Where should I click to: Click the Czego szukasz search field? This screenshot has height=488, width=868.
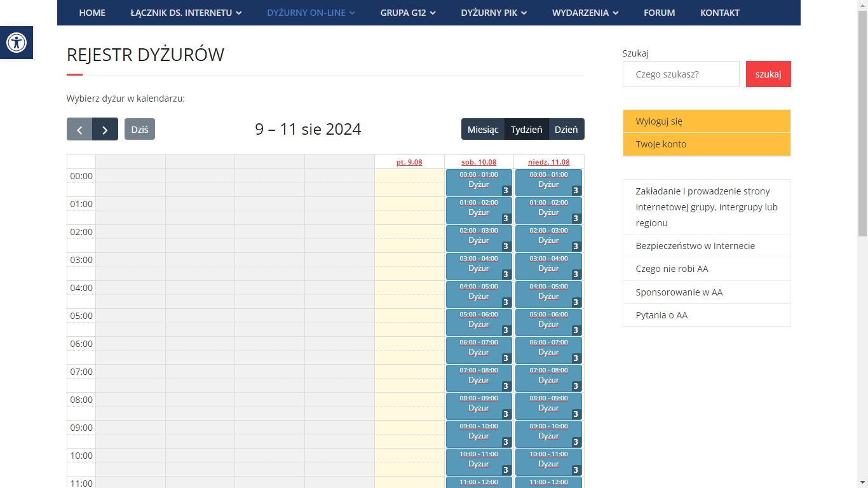[x=681, y=74]
